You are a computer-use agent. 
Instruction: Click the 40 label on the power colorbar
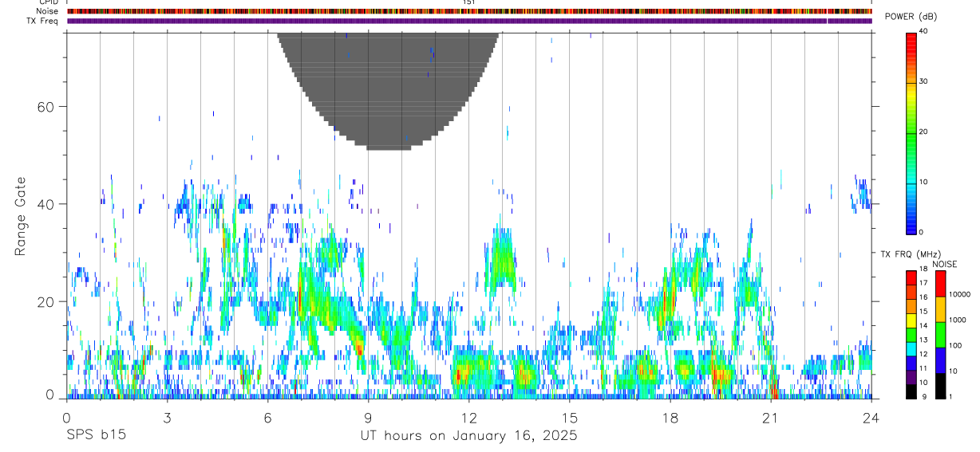(x=924, y=31)
